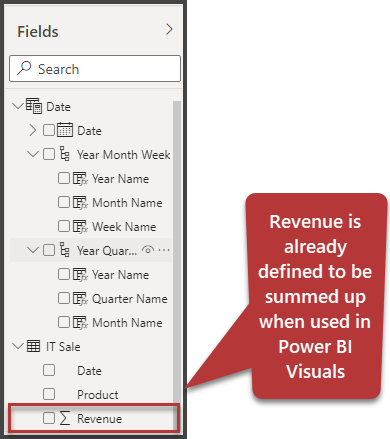The width and height of the screenshot is (390, 439).
Task: Click the Search input field
Action: click(95, 69)
